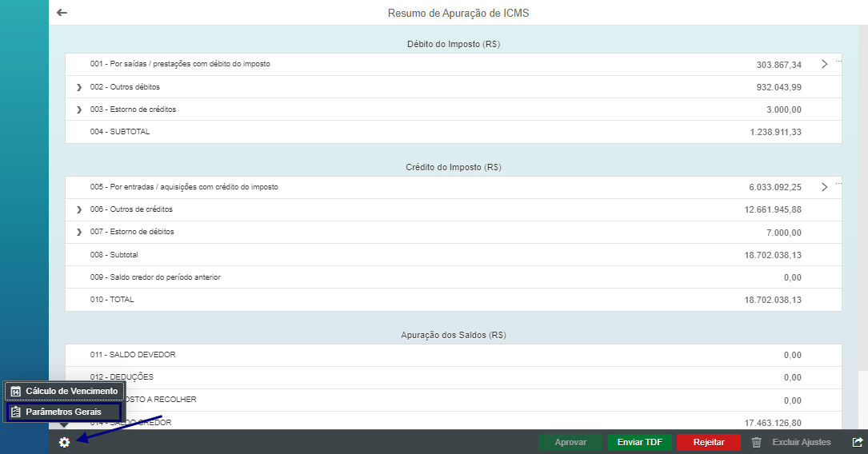Click the 008 - Subtotal row label
This screenshot has width=868, height=454.
tap(114, 255)
